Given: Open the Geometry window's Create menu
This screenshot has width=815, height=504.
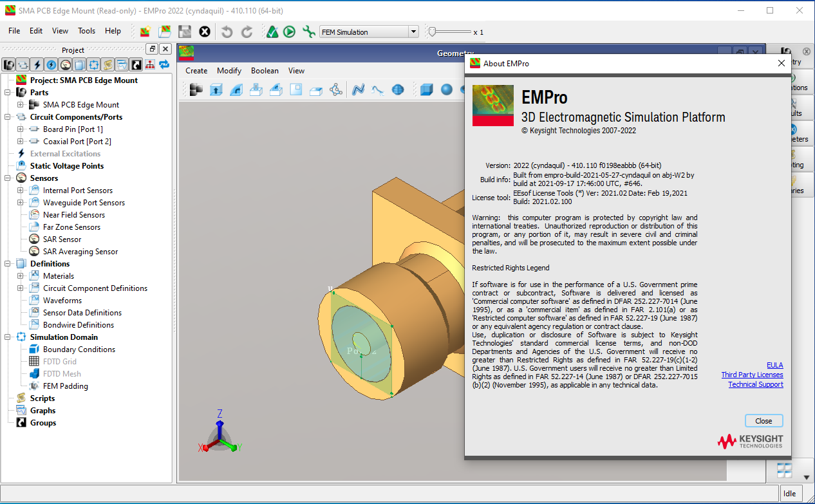Looking at the screenshot, I should click(196, 71).
